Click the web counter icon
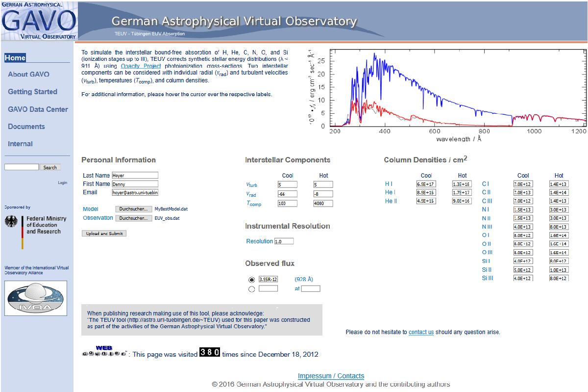588x392 pixels. [104, 351]
